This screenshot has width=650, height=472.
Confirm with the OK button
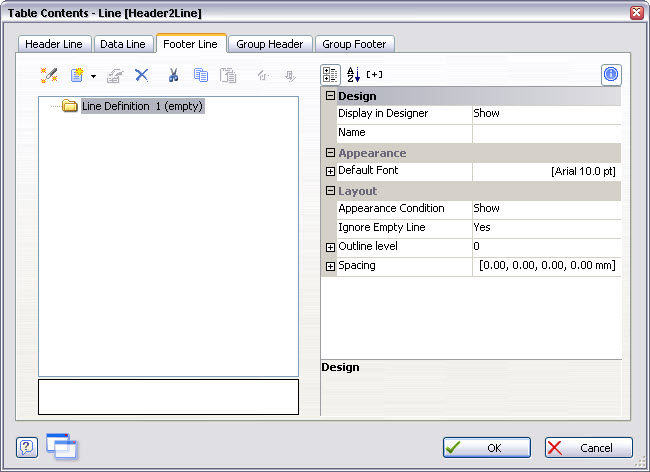487,448
